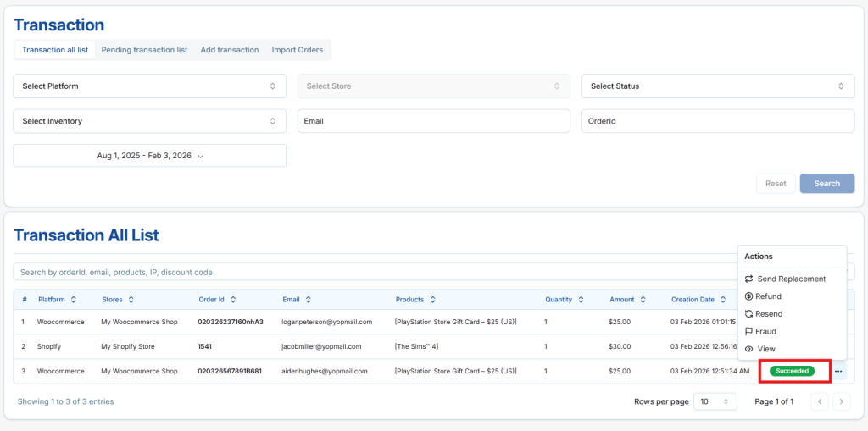Screen dimensions: 868x431
Task: Sort table by Order Id column icon
Action: 233,300
